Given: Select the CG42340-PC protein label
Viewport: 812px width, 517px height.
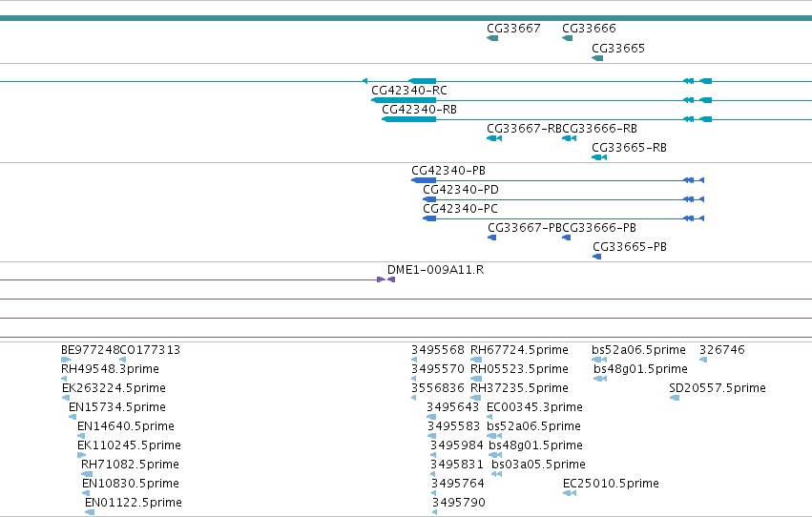Looking at the screenshot, I should tap(460, 209).
